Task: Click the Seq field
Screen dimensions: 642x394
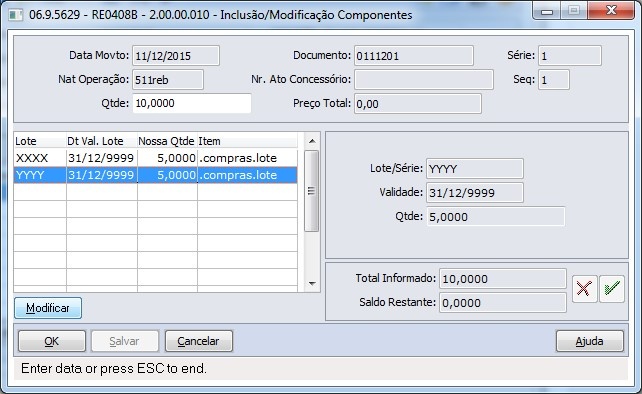Action: [x=554, y=79]
